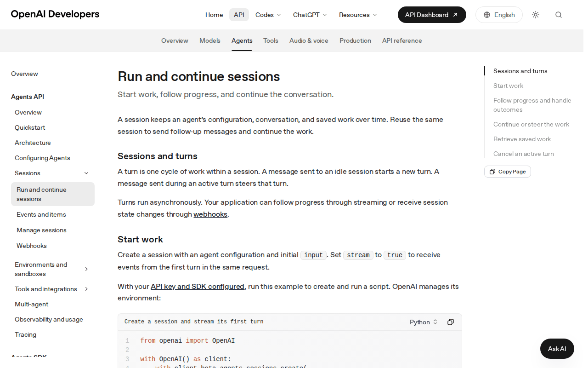The width and height of the screenshot is (588, 368).
Task: Click the Run and continue sessions title
Action: (199, 76)
